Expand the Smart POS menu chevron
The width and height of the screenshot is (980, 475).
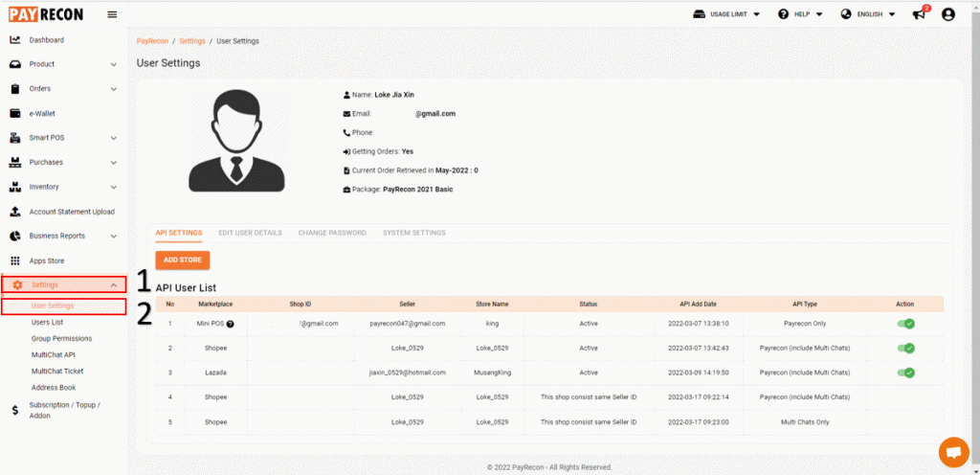tap(114, 138)
